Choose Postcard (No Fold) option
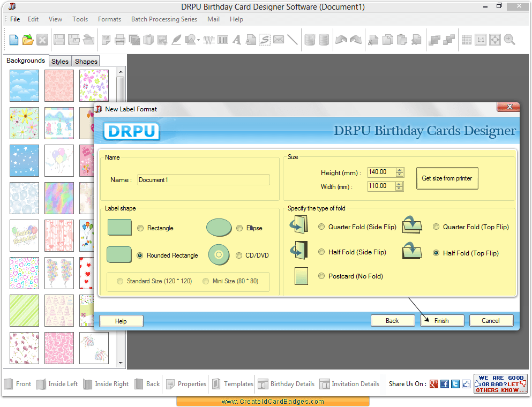Viewport: 532px width, 407px height. click(x=321, y=276)
